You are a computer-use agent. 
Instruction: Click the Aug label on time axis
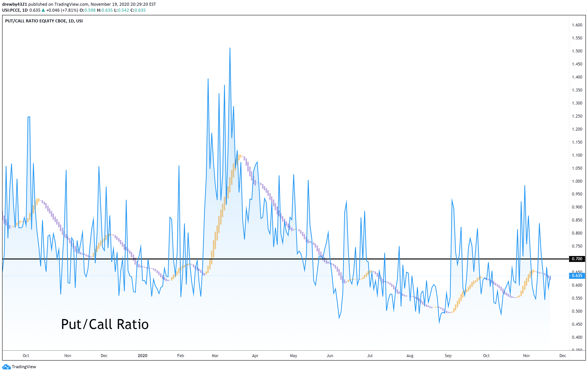pos(410,356)
